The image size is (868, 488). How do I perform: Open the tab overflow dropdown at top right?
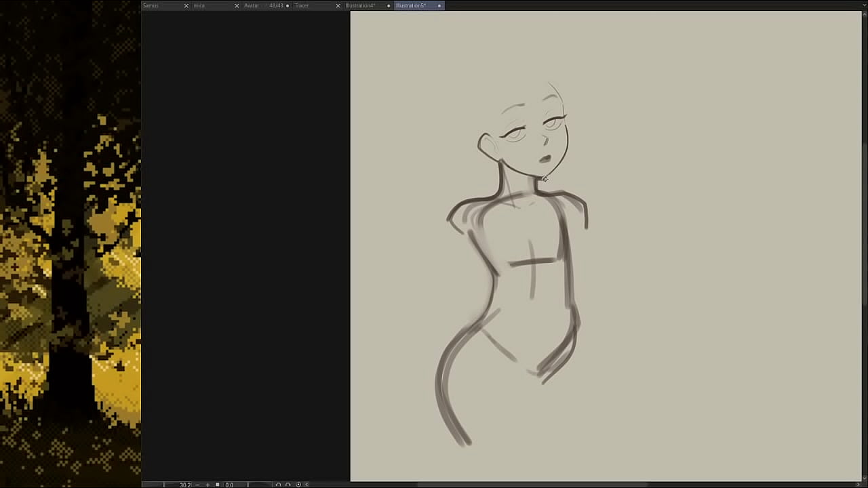point(863,5)
